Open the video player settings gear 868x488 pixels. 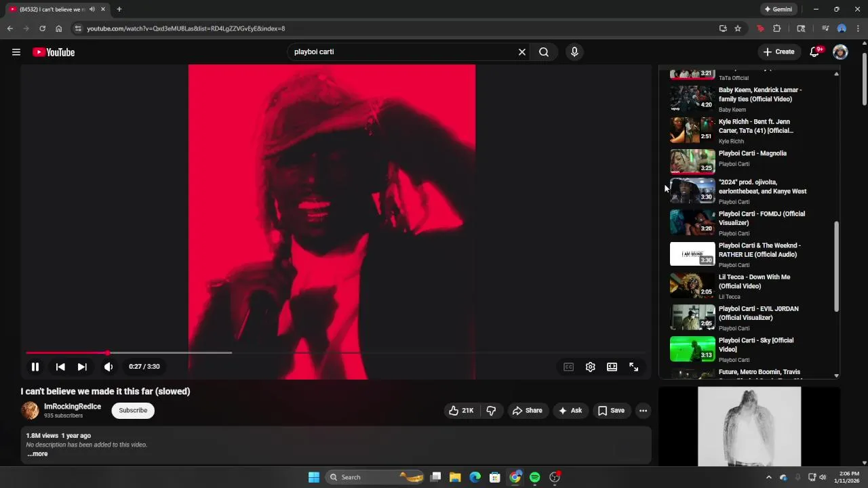click(x=591, y=367)
